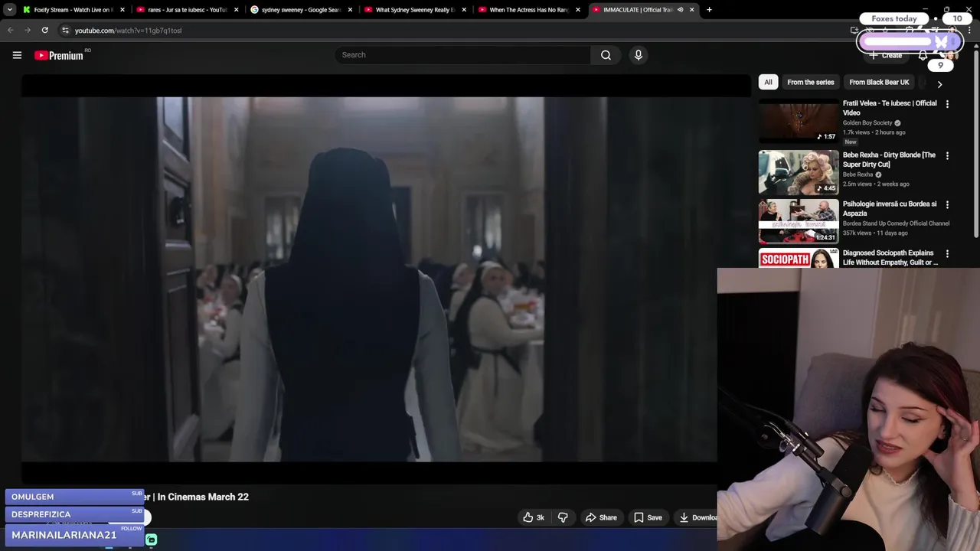Click the Save button
Image resolution: width=980 pixels, height=551 pixels.
click(648, 517)
